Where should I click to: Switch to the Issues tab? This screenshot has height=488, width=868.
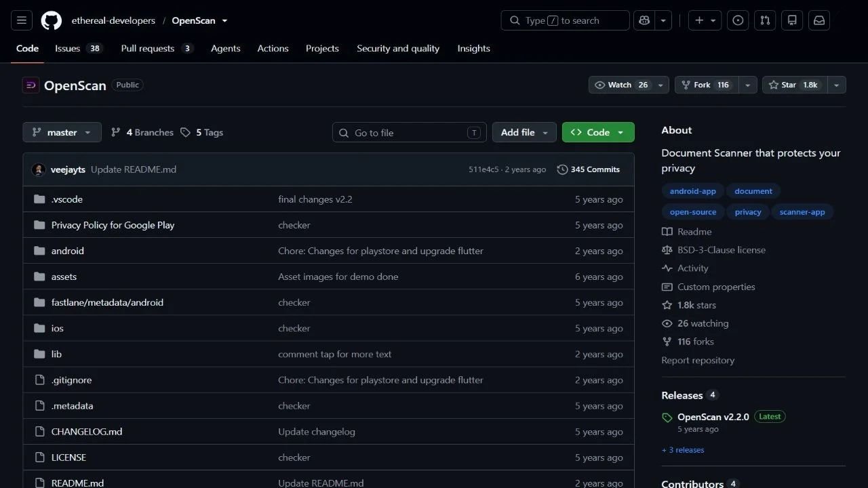pos(78,48)
